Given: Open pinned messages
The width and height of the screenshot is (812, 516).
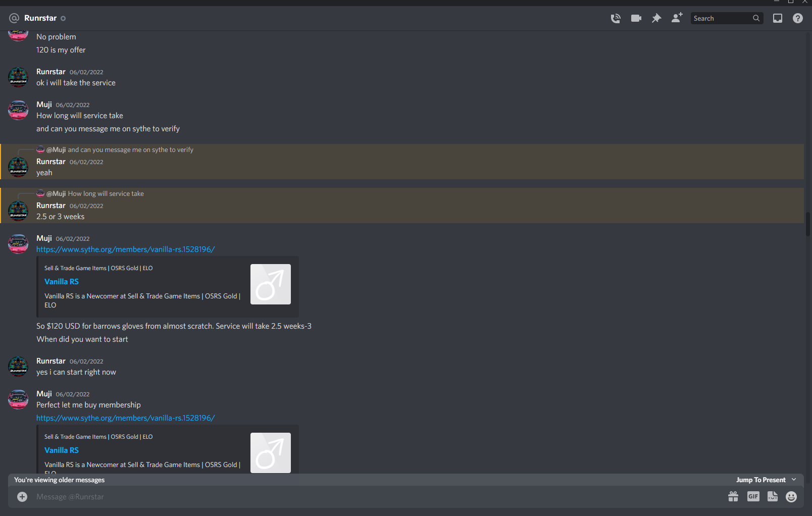Looking at the screenshot, I should click(x=656, y=18).
